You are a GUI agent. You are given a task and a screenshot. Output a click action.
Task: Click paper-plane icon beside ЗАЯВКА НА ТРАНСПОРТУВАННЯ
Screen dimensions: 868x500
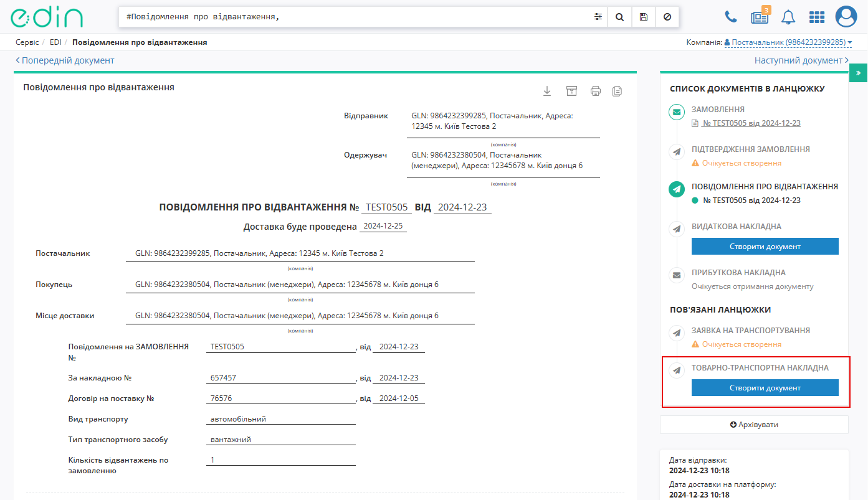click(x=677, y=333)
